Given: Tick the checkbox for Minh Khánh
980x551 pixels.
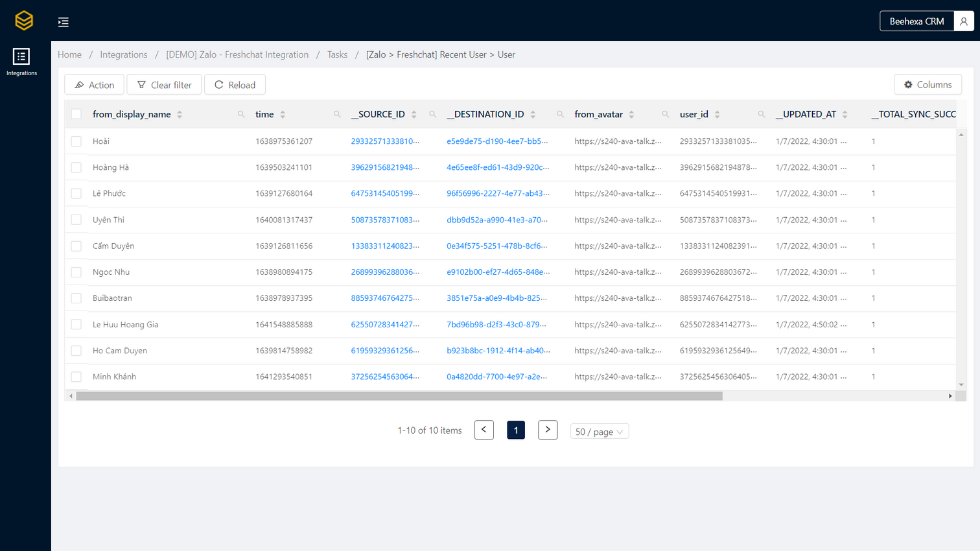Looking at the screenshot, I should [x=76, y=377].
